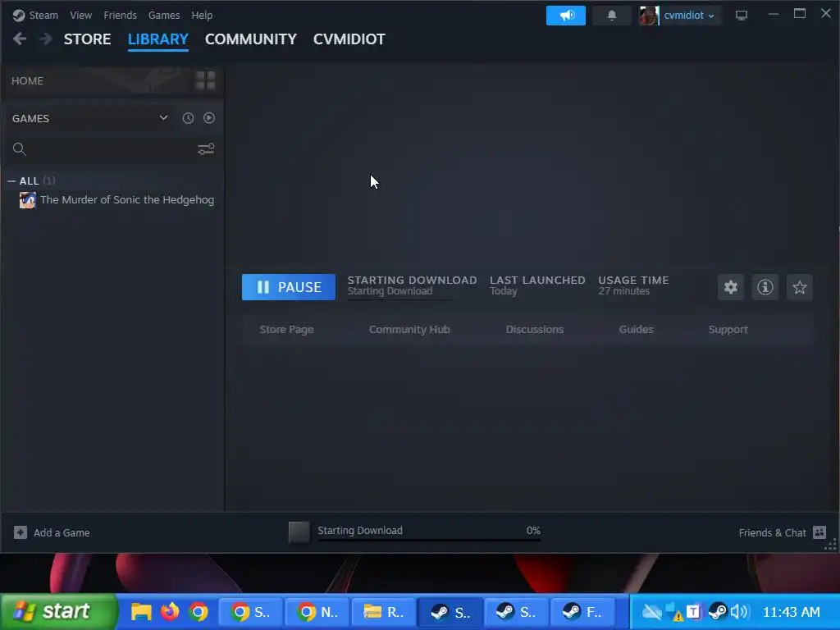Viewport: 840px width, 630px height.
Task: Switch to Big Picture mode monitor icon
Action: (x=742, y=16)
